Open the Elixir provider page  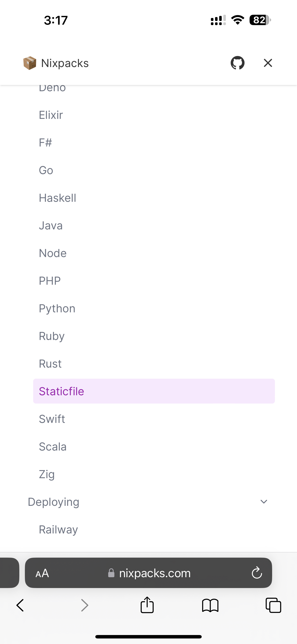pyautogui.click(x=51, y=115)
